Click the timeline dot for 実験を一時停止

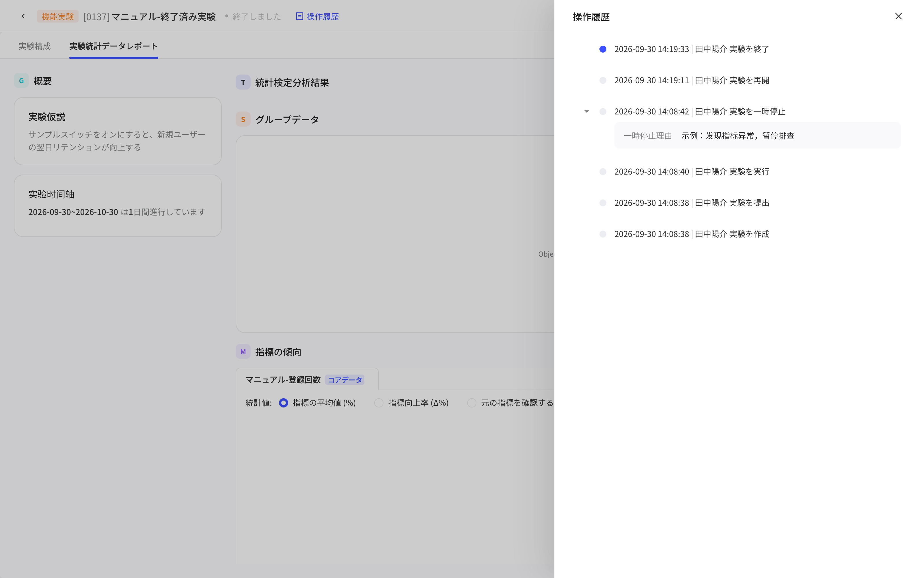click(603, 112)
